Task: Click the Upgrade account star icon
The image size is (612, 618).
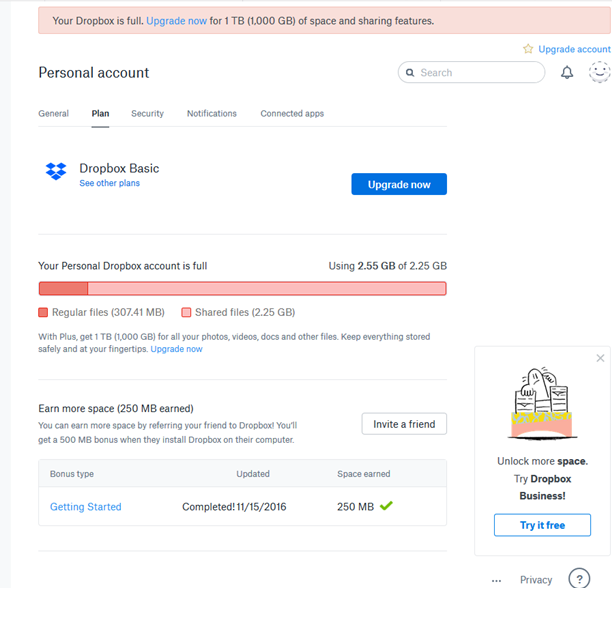Action: coord(528,49)
